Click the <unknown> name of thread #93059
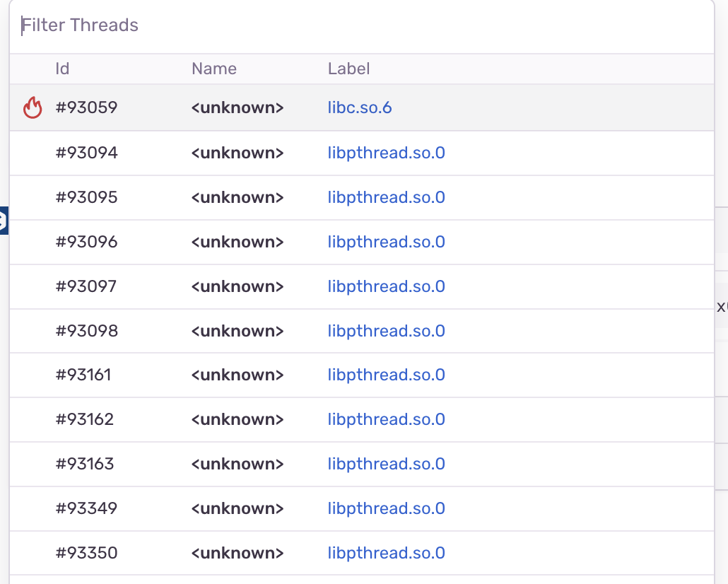Image resolution: width=728 pixels, height=584 pixels. pos(237,107)
